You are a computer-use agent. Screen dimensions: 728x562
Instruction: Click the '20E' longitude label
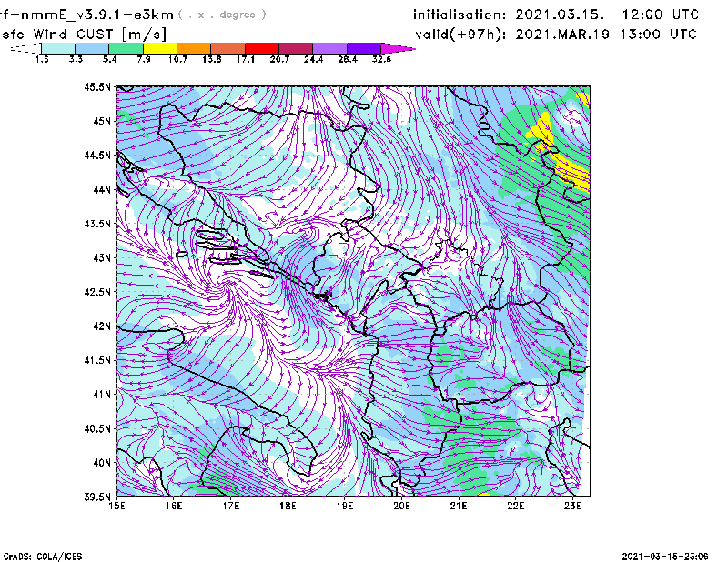401,506
